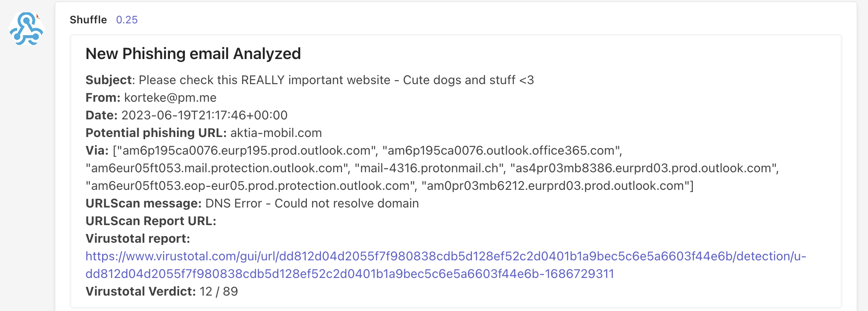
Task: Click the "URLScan Report URL:" label
Action: click(x=151, y=221)
